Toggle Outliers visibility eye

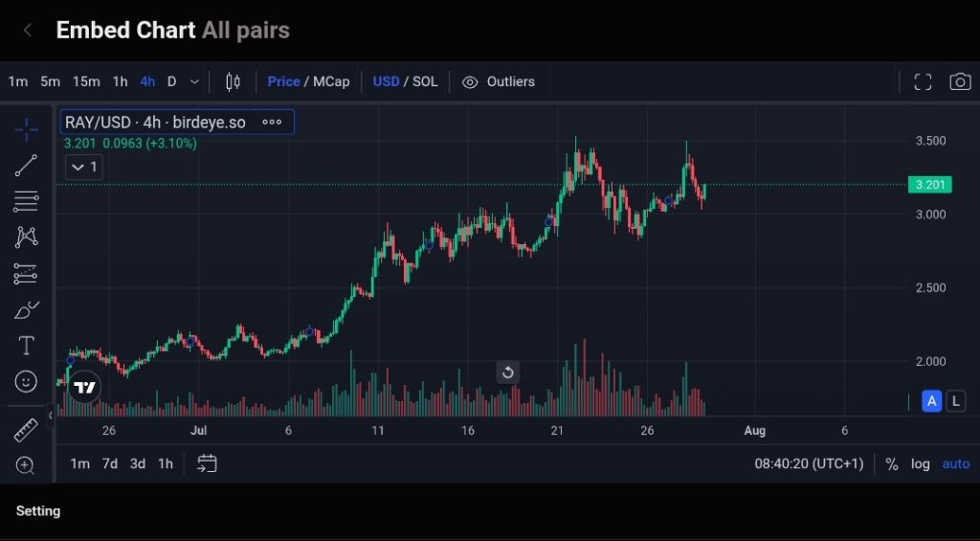[x=470, y=81]
